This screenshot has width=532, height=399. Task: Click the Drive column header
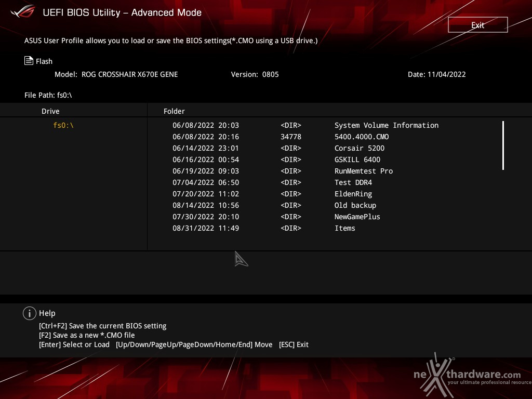pyautogui.click(x=50, y=111)
